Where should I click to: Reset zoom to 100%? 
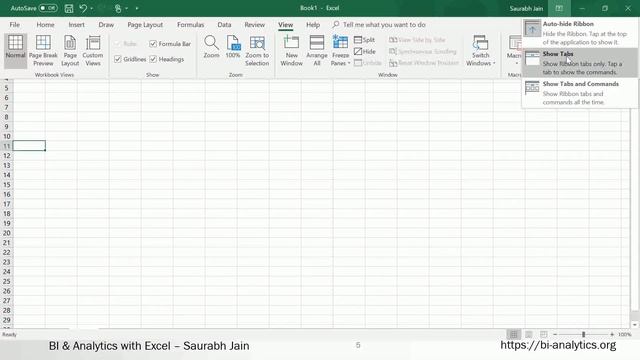233,47
